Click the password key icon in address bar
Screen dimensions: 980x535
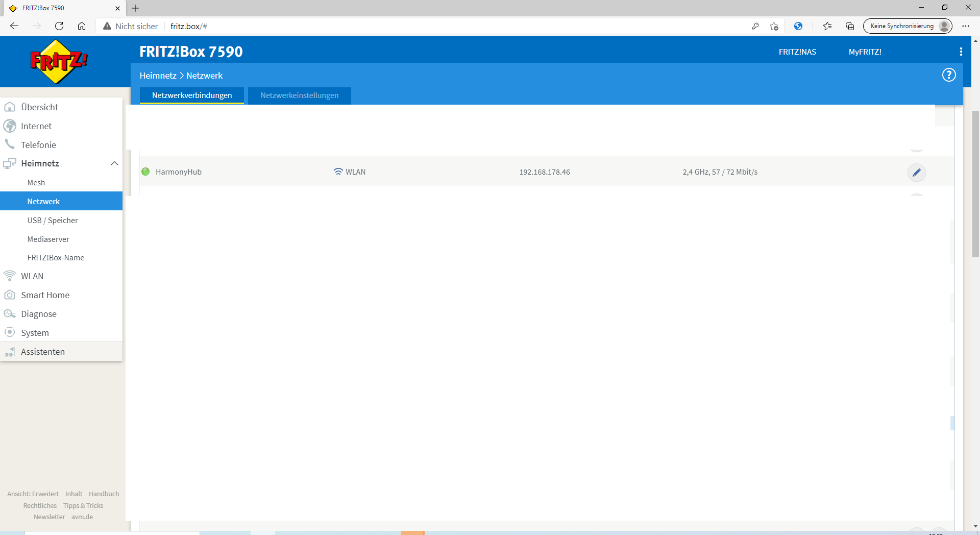[755, 26]
